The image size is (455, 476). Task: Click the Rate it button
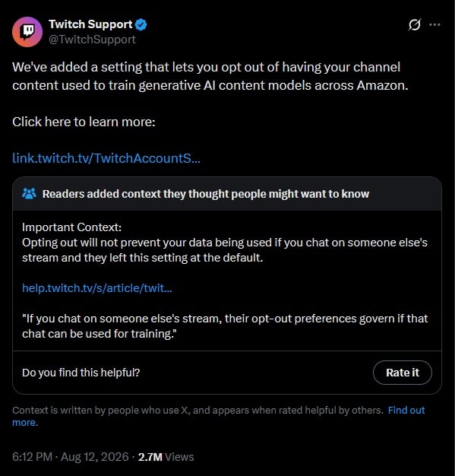point(403,373)
